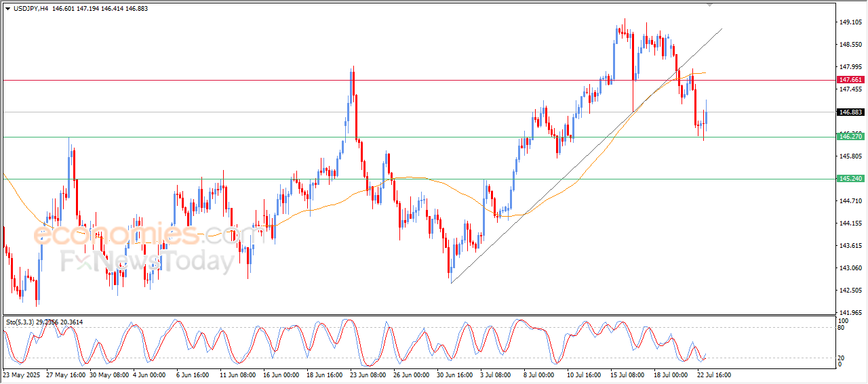Click the 148.550 price axis label
The width and height of the screenshot is (868, 384).
(850, 45)
